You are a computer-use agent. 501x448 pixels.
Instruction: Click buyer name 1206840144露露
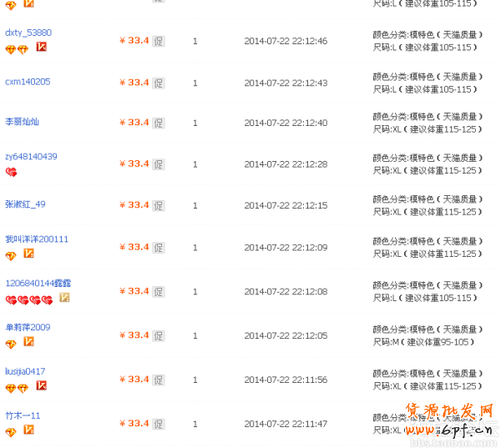[x=38, y=284]
